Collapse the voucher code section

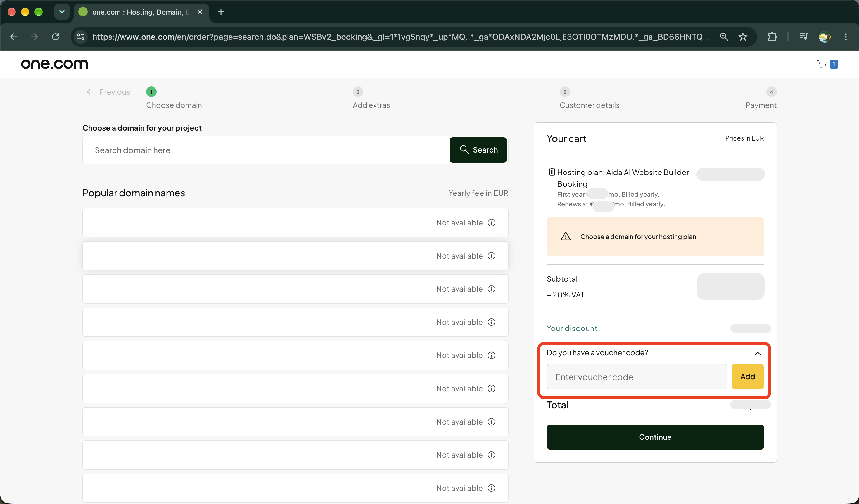tap(757, 353)
